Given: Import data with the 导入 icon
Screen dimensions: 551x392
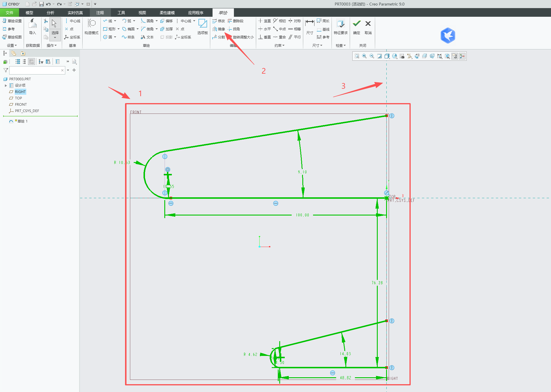Looking at the screenshot, I should [33, 27].
